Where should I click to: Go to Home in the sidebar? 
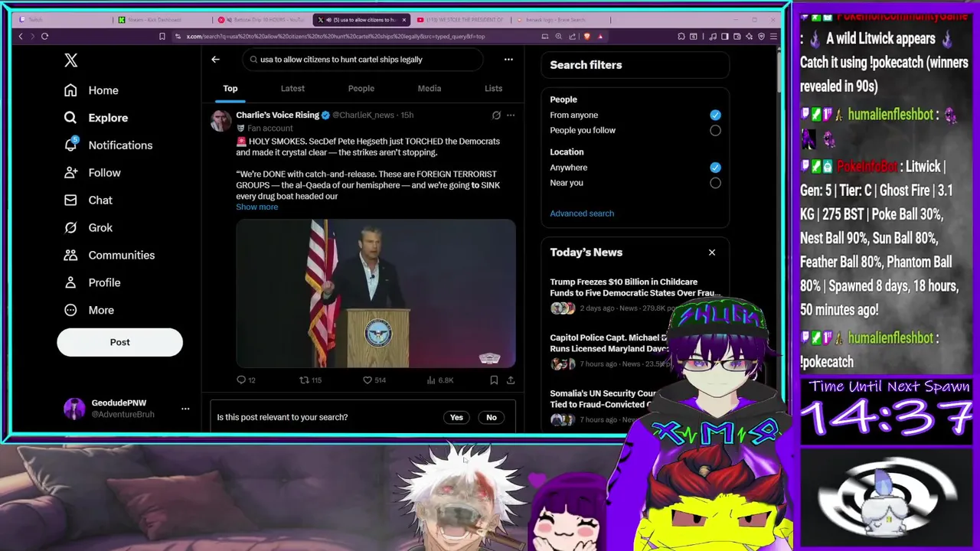(91, 90)
